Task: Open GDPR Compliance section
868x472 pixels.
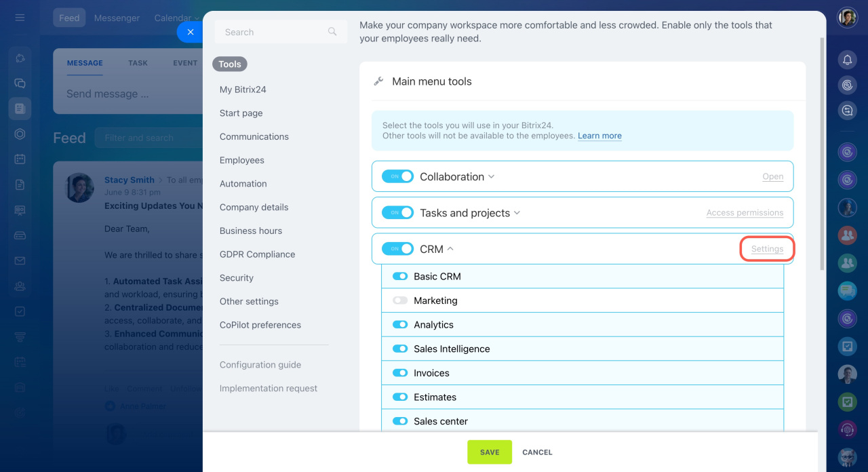Action: (257, 254)
